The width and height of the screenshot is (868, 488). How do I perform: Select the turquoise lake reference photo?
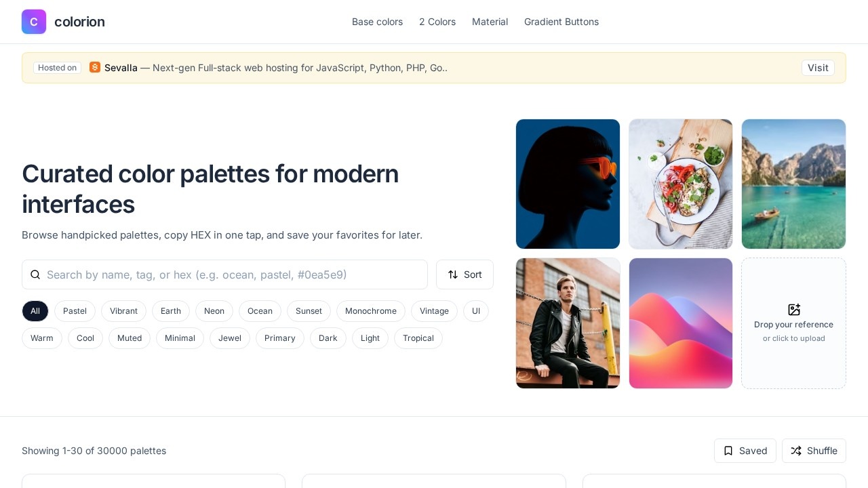(x=793, y=184)
